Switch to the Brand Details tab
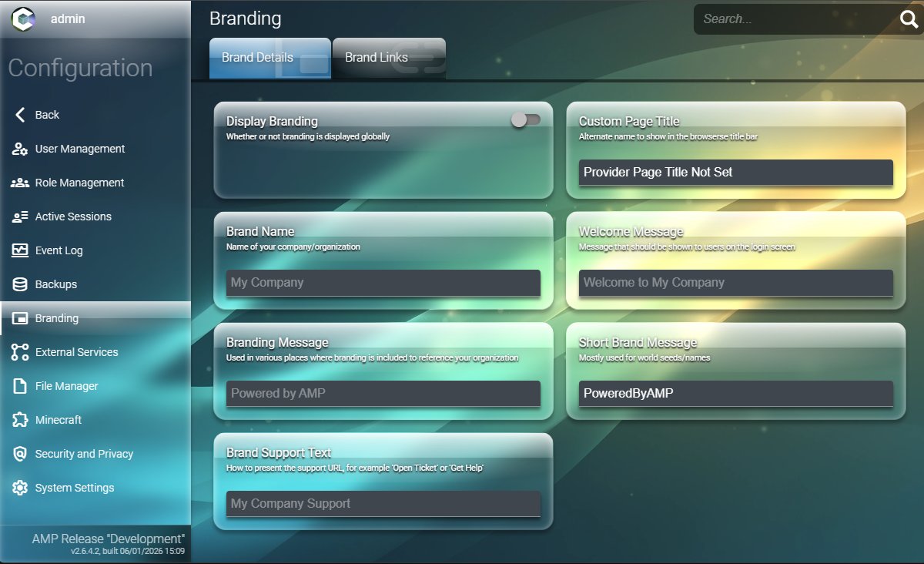924x564 pixels. pos(270,58)
